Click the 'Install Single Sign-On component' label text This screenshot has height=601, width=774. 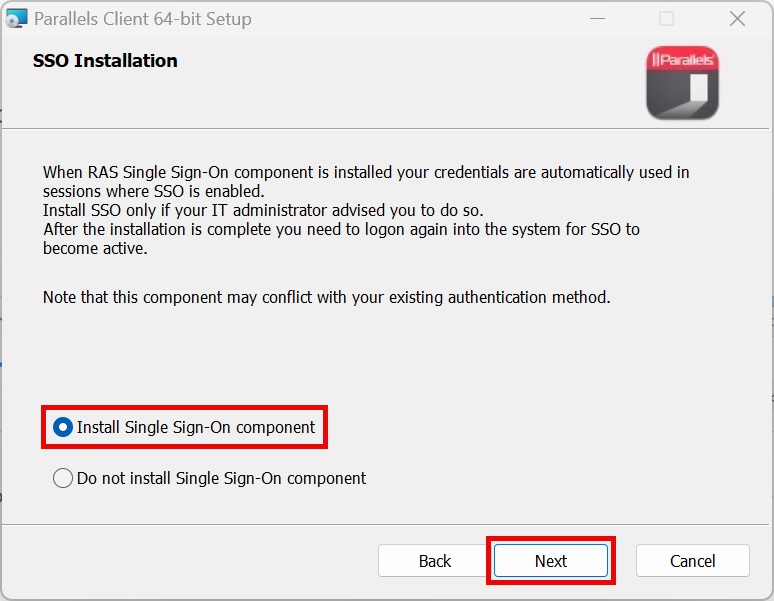[x=196, y=427]
